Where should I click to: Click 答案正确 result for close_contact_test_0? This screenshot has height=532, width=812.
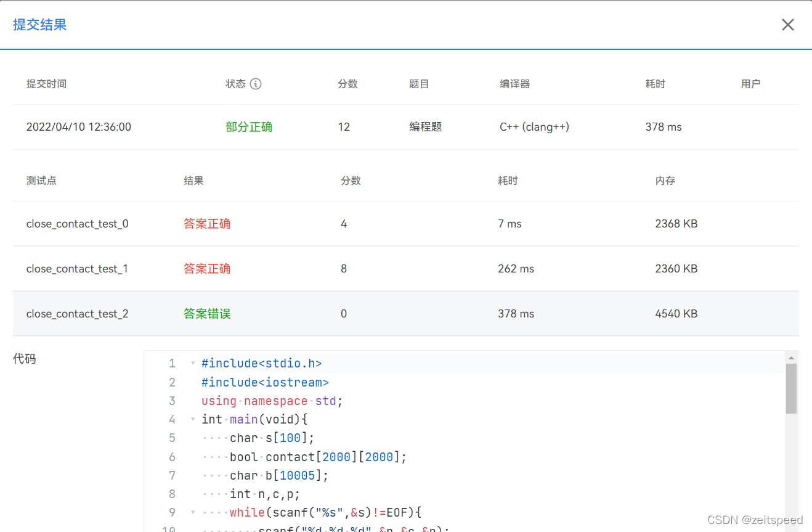[x=207, y=224]
